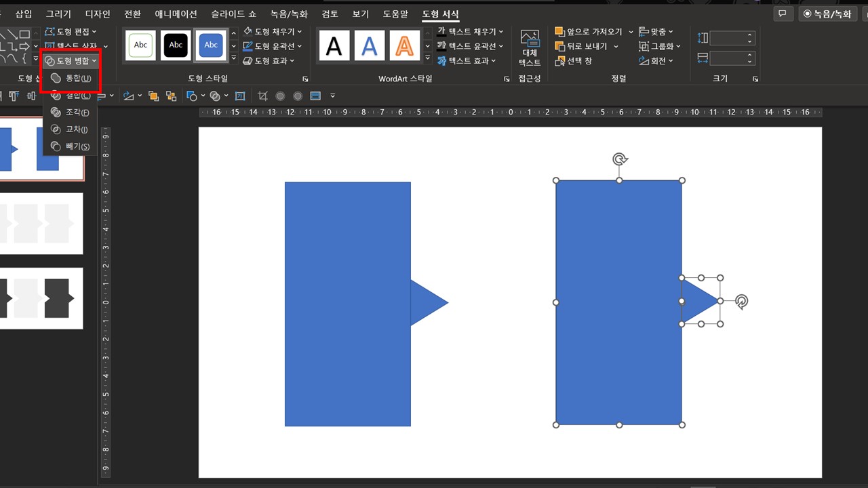868x488 pixels.
Task: Expand the WordArt styles gallery More arrow
Action: tap(427, 58)
